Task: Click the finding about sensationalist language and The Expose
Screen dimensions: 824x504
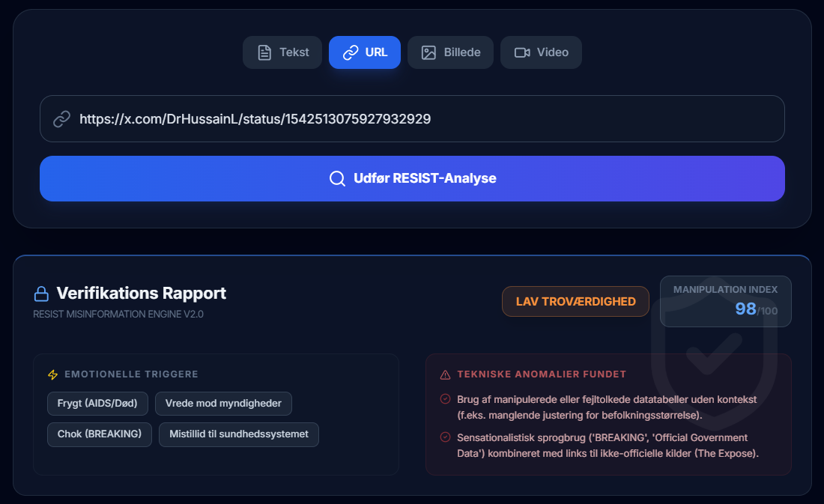Action: (608, 446)
